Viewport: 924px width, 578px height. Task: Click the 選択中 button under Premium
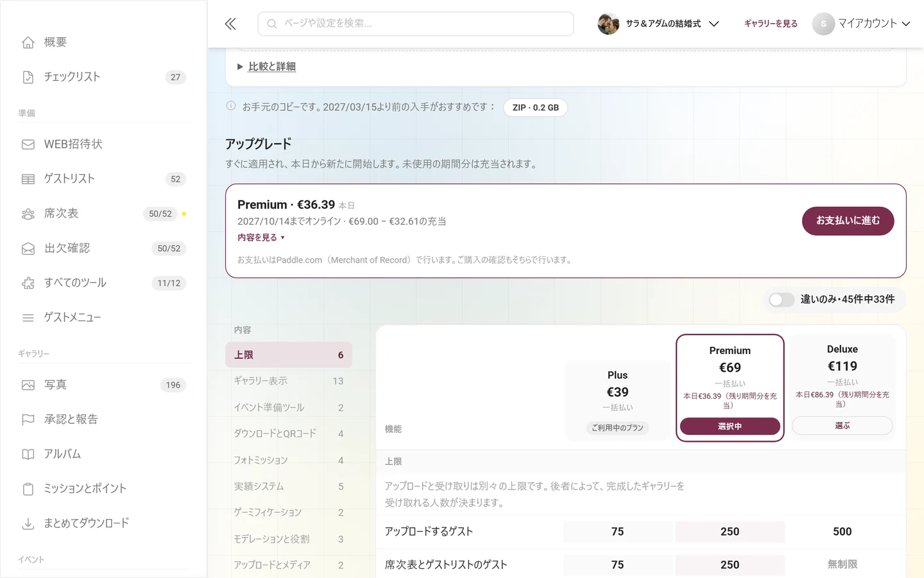[730, 426]
